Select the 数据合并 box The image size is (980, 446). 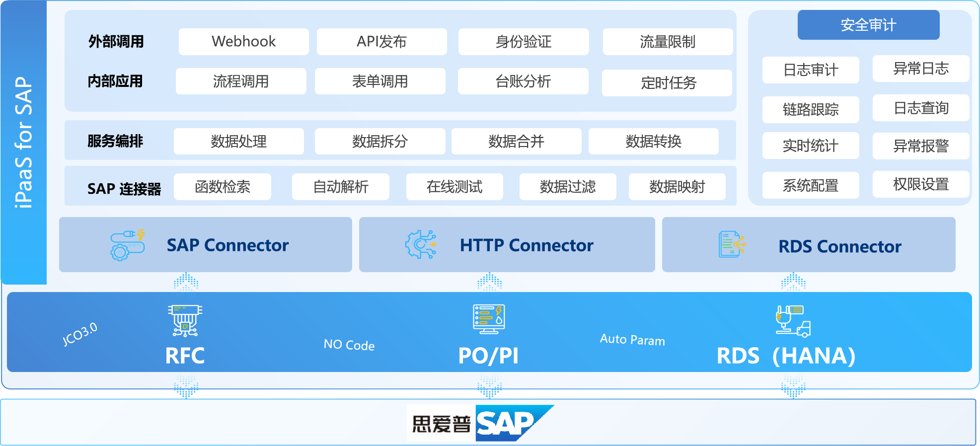coord(517,142)
